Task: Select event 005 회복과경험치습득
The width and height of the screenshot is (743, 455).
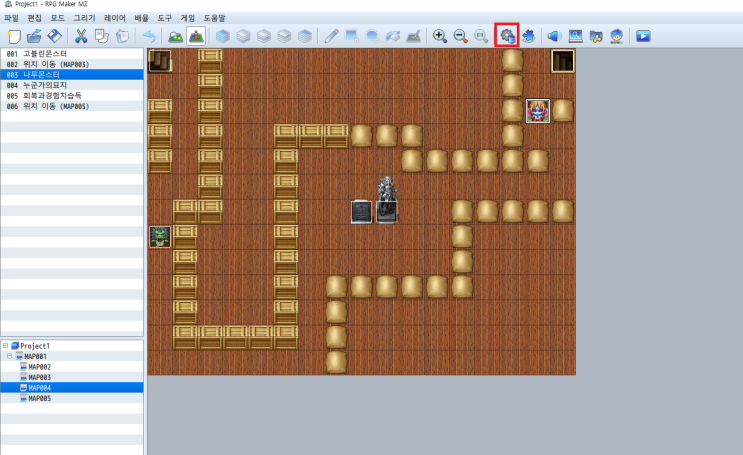Action: 72,95
